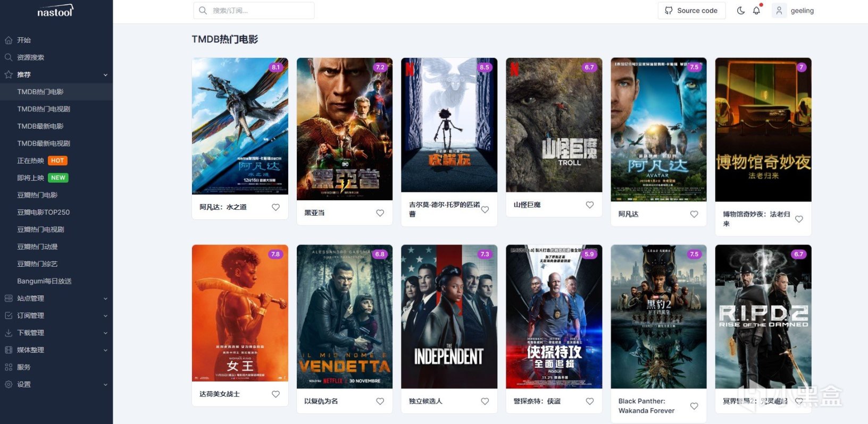
Task: Click the 媒体整理 sidebar icon
Action: [9, 350]
